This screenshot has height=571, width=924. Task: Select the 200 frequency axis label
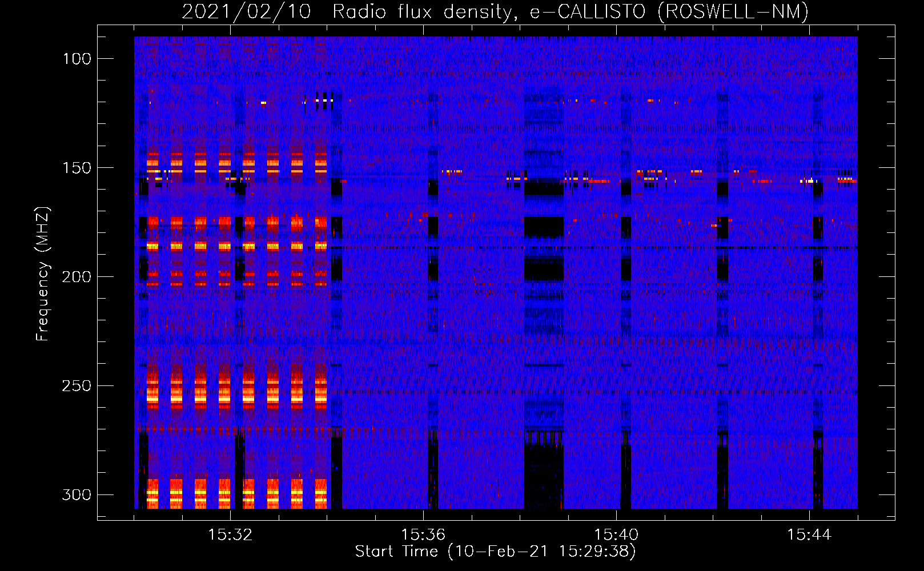pos(77,277)
